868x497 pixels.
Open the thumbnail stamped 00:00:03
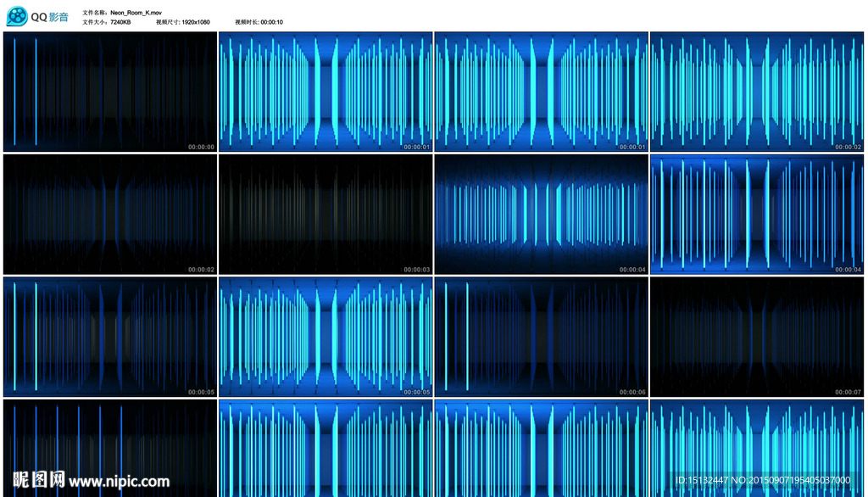tap(325, 214)
